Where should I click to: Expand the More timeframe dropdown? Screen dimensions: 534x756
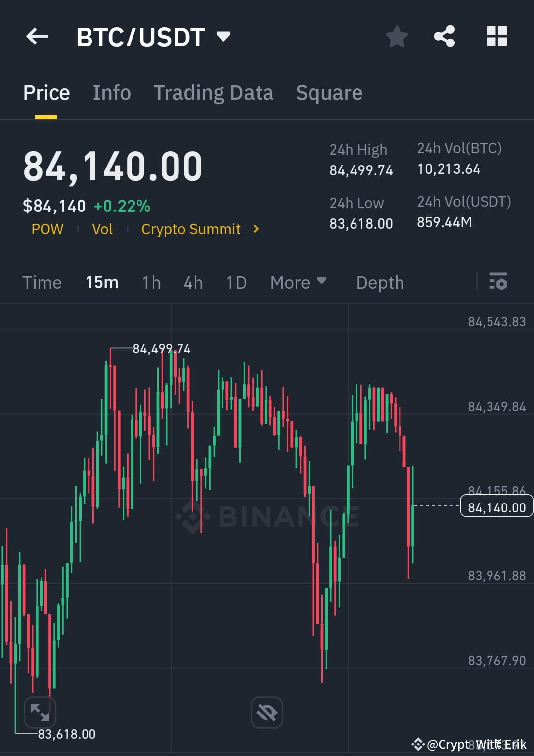coord(299,282)
